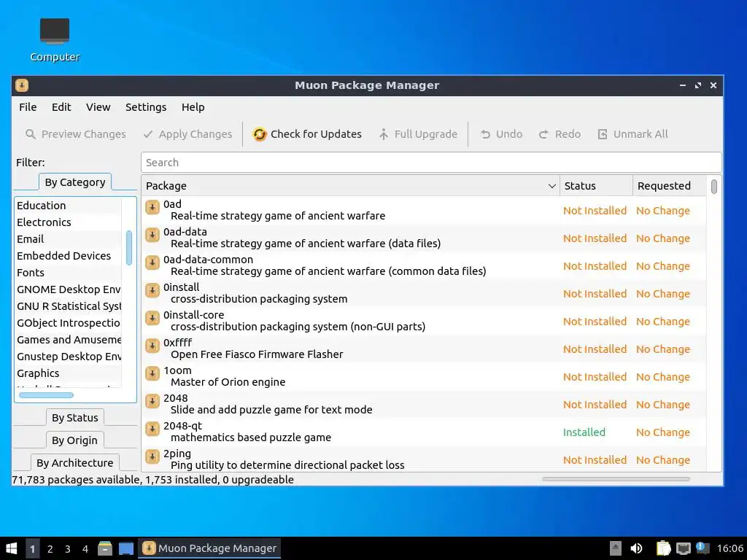Select the GNU R Statistical System category
Screen dimensions: 747x560
coord(68,306)
